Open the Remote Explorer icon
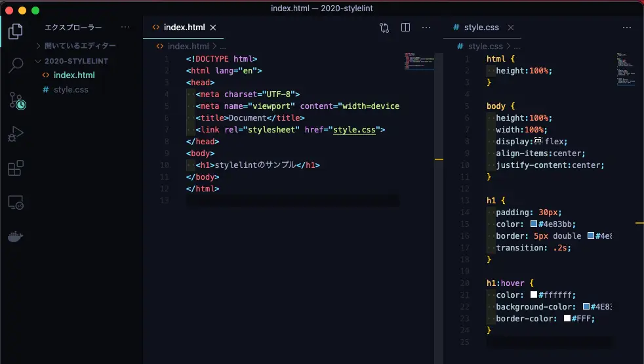This screenshot has width=644, height=364. pyautogui.click(x=16, y=203)
